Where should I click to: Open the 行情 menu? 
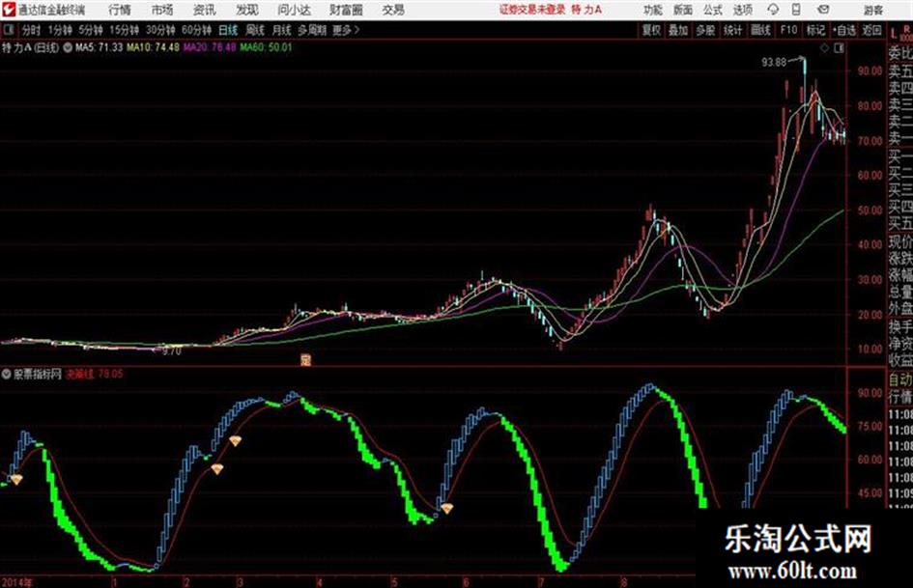coord(120,10)
